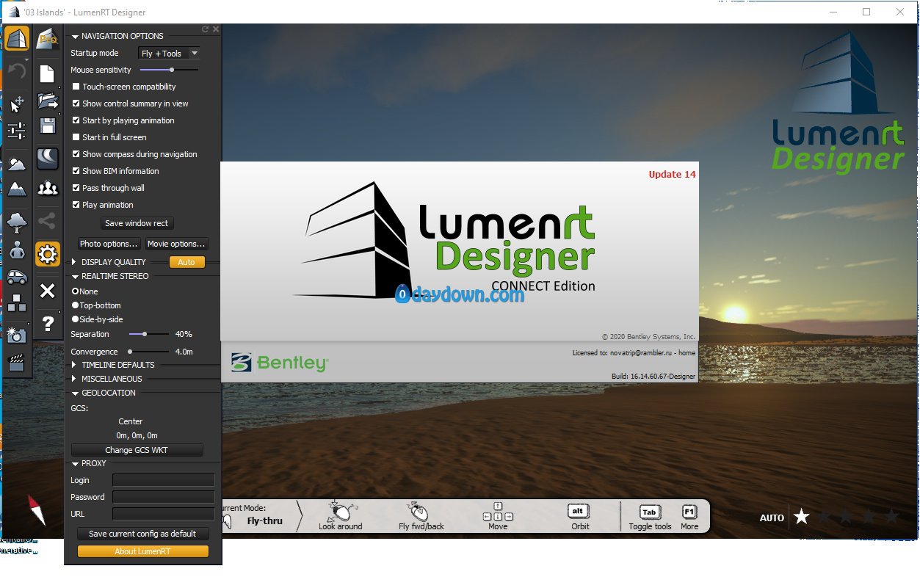The height and width of the screenshot is (588, 920).
Task: Open the terrain mountains tool icon
Action: (16, 189)
